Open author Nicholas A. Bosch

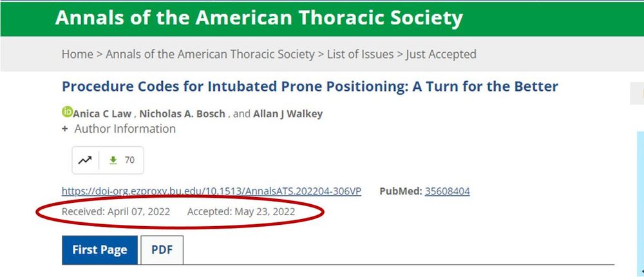point(182,114)
